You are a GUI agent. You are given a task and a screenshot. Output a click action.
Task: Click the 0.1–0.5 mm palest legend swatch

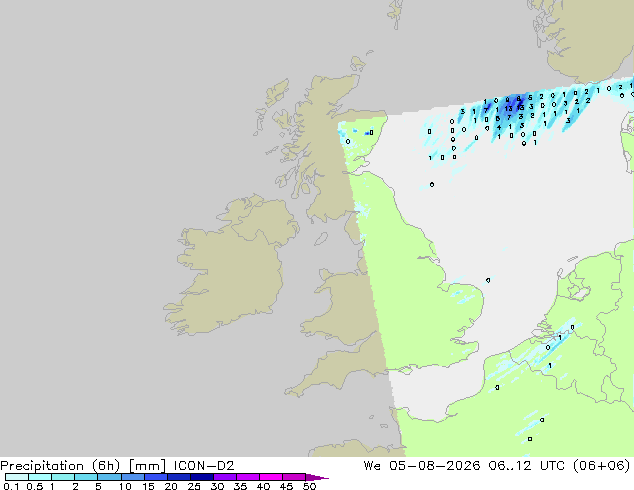pos(17,477)
